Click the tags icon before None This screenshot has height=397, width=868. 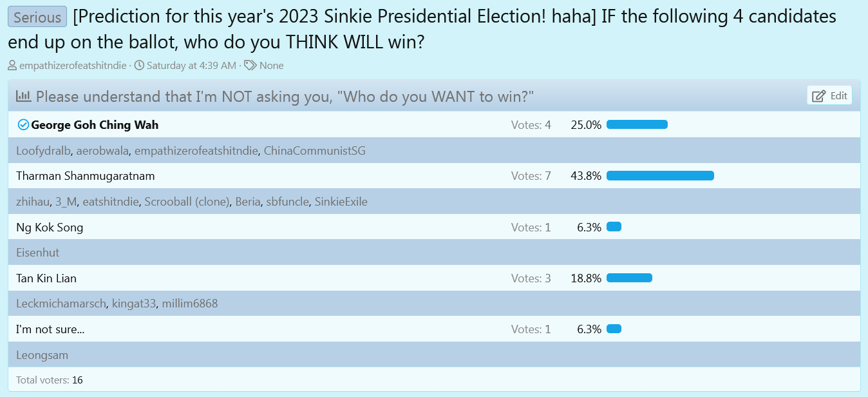(250, 65)
